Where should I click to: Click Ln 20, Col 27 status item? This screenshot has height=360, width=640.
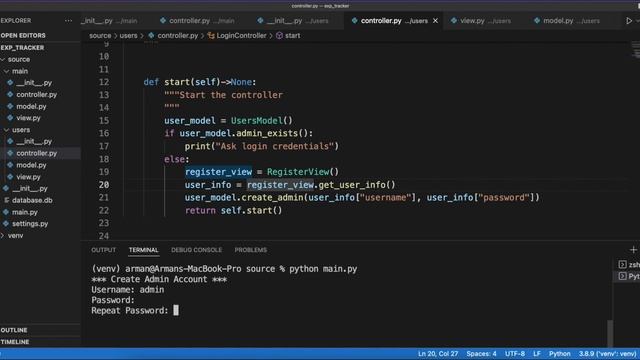[x=438, y=354]
